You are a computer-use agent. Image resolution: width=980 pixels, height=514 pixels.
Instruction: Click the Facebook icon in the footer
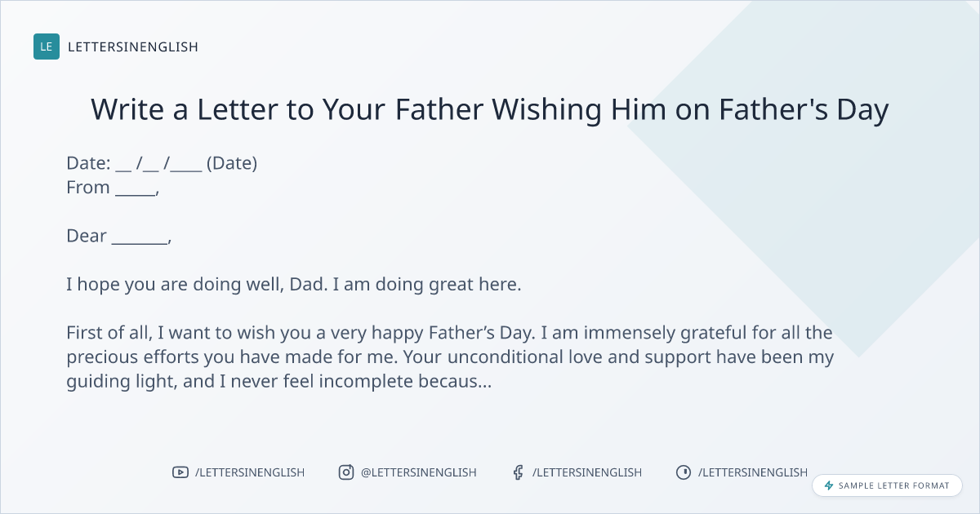(518, 472)
